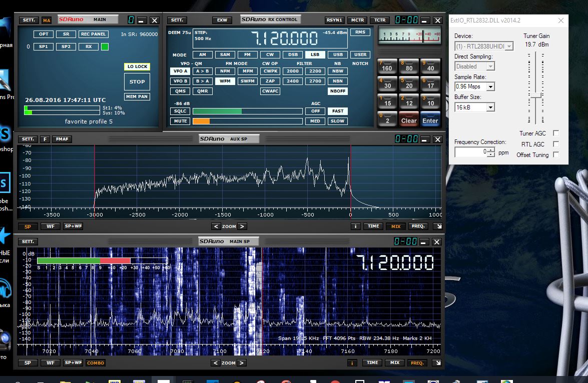The height and width of the screenshot is (383, 588).
Task: Enable the Tuner AGC checkbox
Action: pyautogui.click(x=556, y=133)
